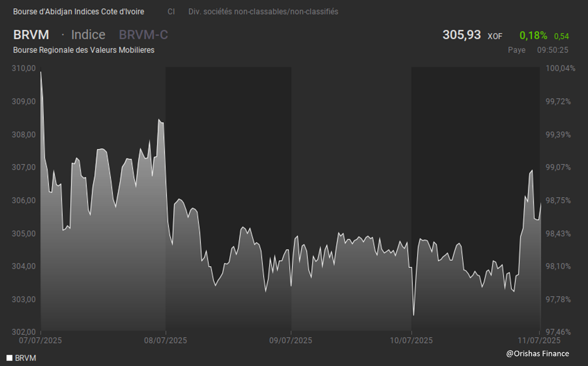588x366 pixels.
Task: Click Bourse Regionale des Valeurs Mobilieres subtitle
Action: click(x=84, y=50)
